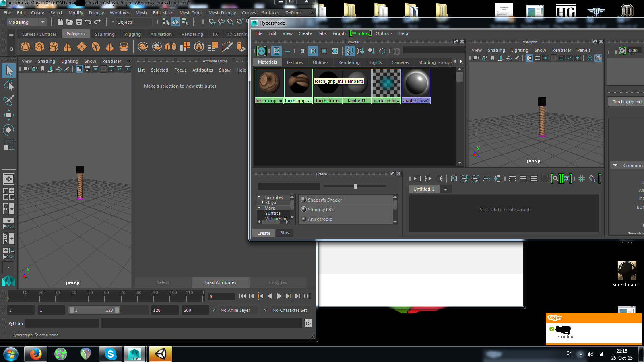Expand the Maya item under Favorites

click(263, 202)
